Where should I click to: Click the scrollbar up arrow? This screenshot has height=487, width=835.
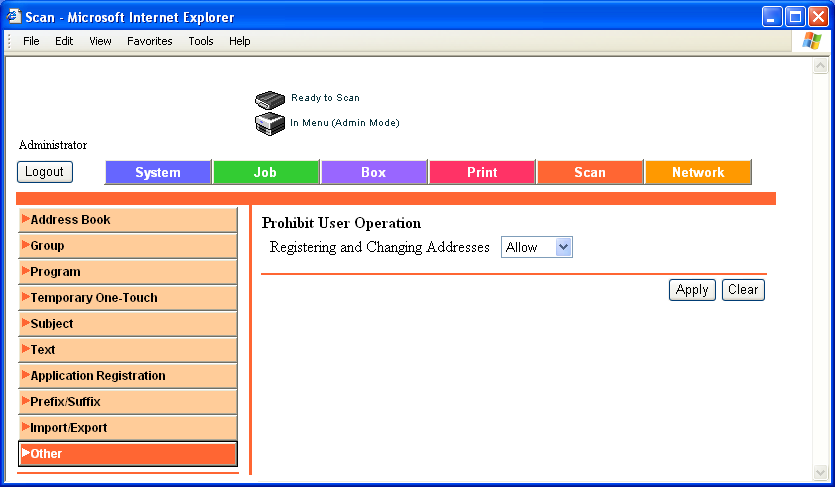click(820, 66)
